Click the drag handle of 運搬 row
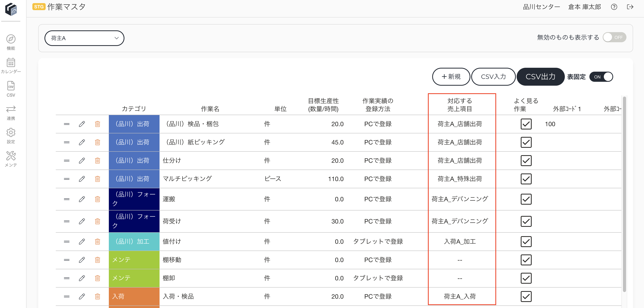The image size is (644, 308). (x=67, y=199)
